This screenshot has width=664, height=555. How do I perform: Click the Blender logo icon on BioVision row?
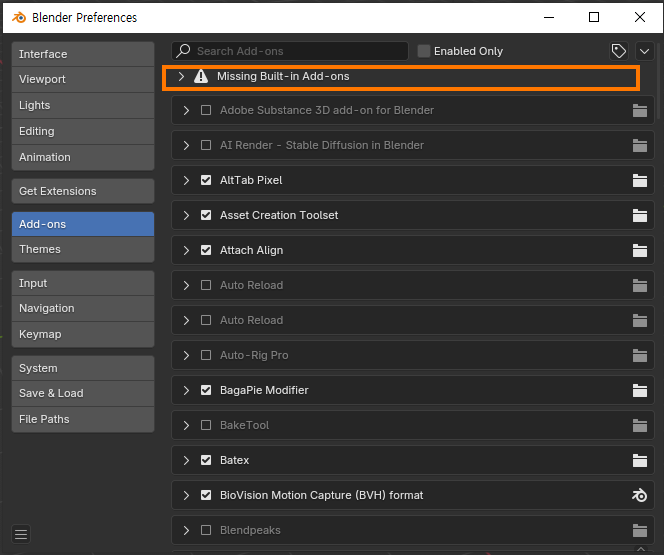point(639,495)
